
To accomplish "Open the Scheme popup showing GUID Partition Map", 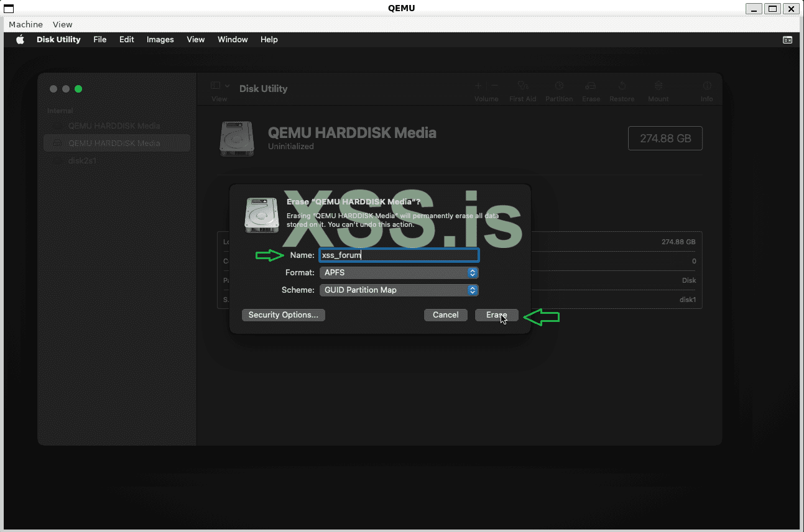I will pos(399,290).
